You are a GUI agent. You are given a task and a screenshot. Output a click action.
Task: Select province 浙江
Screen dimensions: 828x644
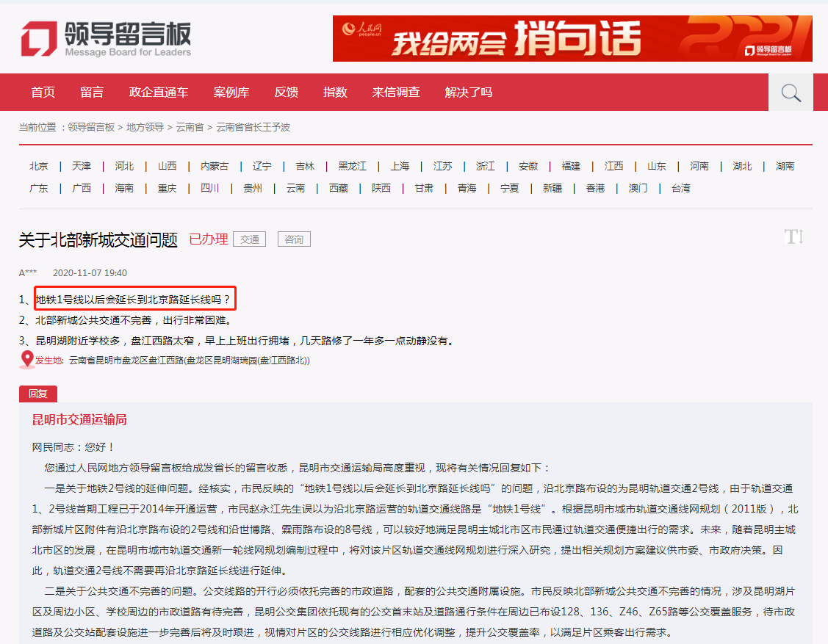(x=486, y=166)
